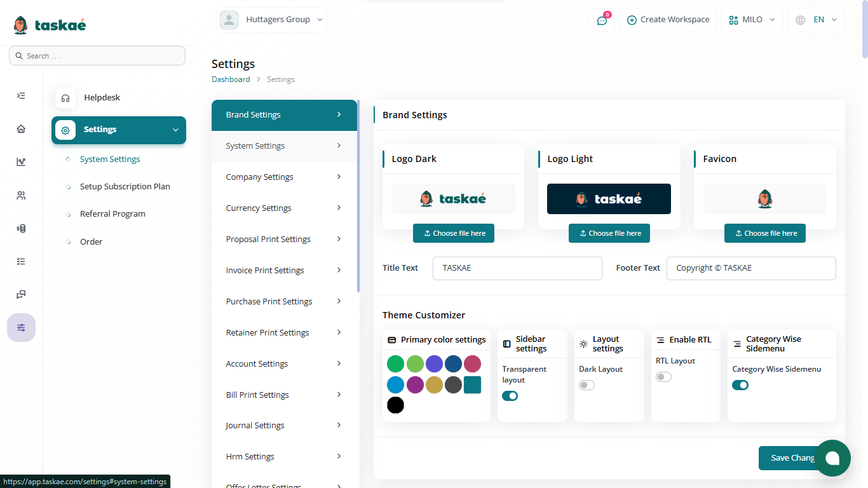
Task: Select the Purchase Print Settings tab
Action: point(284,301)
